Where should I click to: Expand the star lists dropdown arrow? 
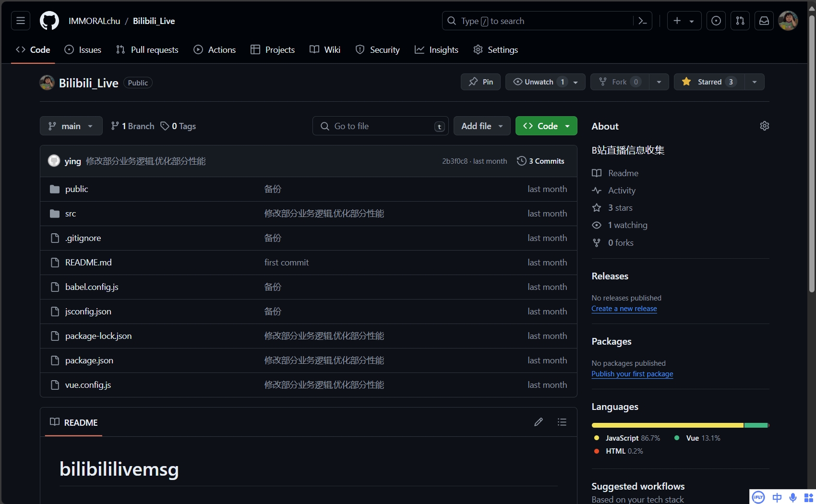755,82
